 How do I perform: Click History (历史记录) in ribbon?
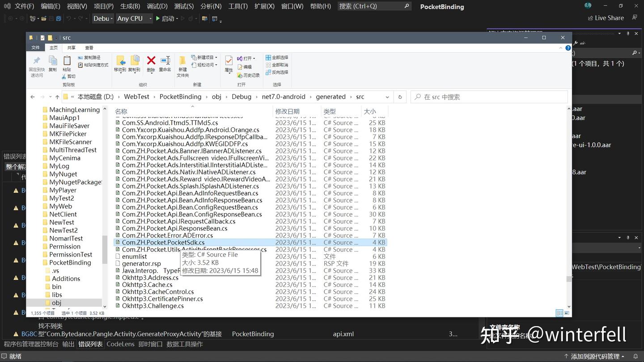coord(248,75)
